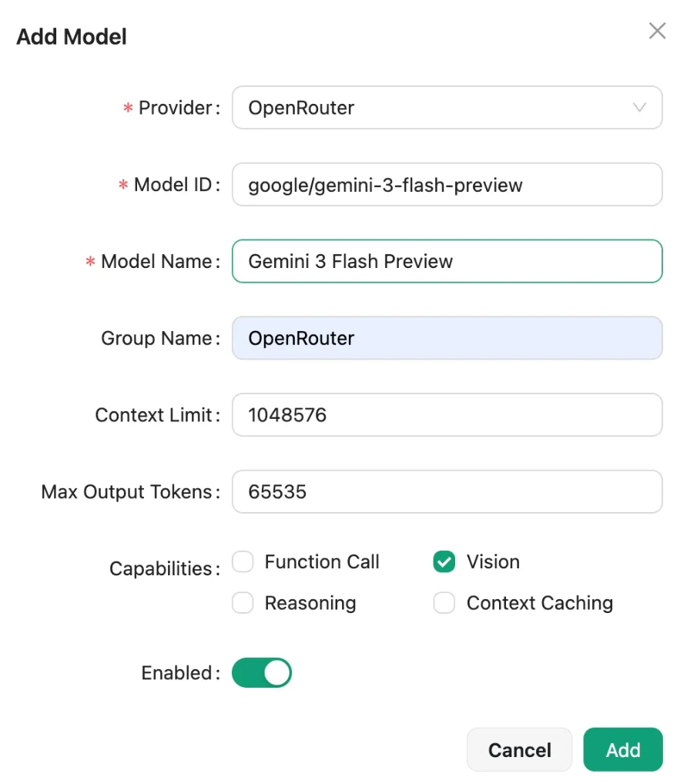Viewport: 677px width, 784px height.
Task: Focus the Model Name text field
Action: (x=447, y=262)
